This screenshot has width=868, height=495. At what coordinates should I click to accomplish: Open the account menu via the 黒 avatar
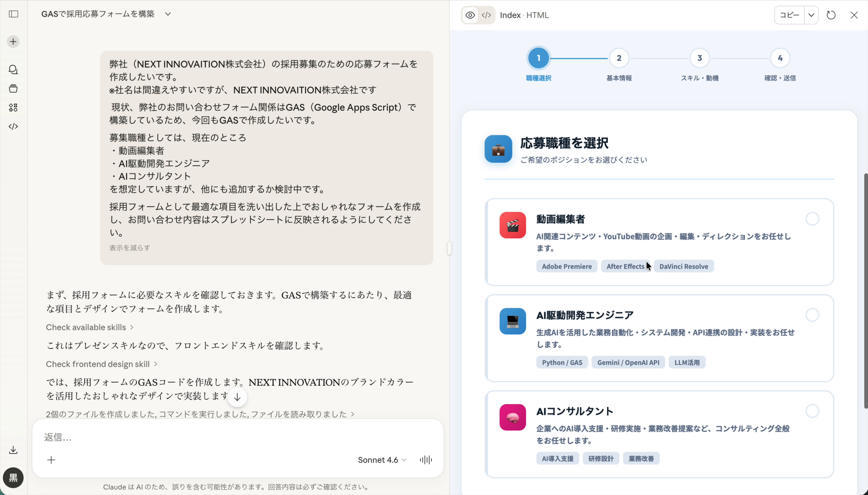click(x=13, y=478)
